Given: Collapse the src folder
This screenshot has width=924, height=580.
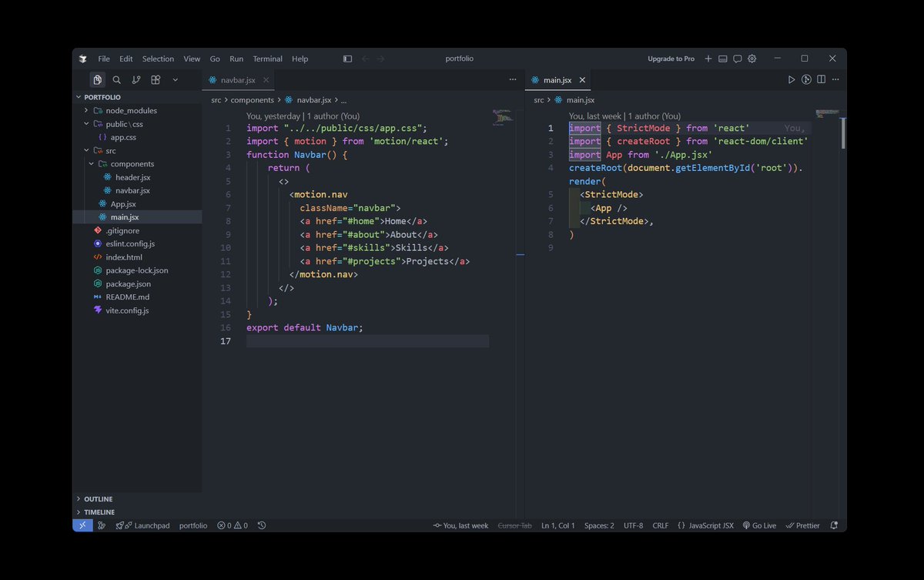Looking at the screenshot, I should pyautogui.click(x=137, y=150).
